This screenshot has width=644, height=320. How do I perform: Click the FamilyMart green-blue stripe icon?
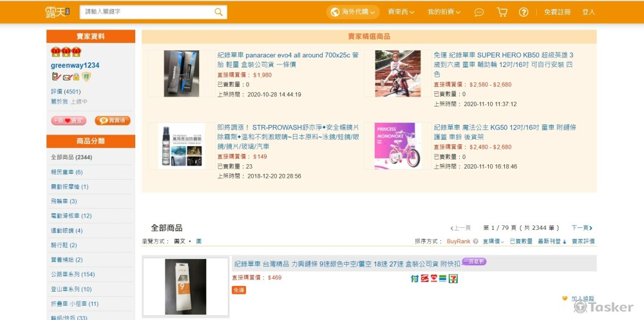click(x=443, y=279)
